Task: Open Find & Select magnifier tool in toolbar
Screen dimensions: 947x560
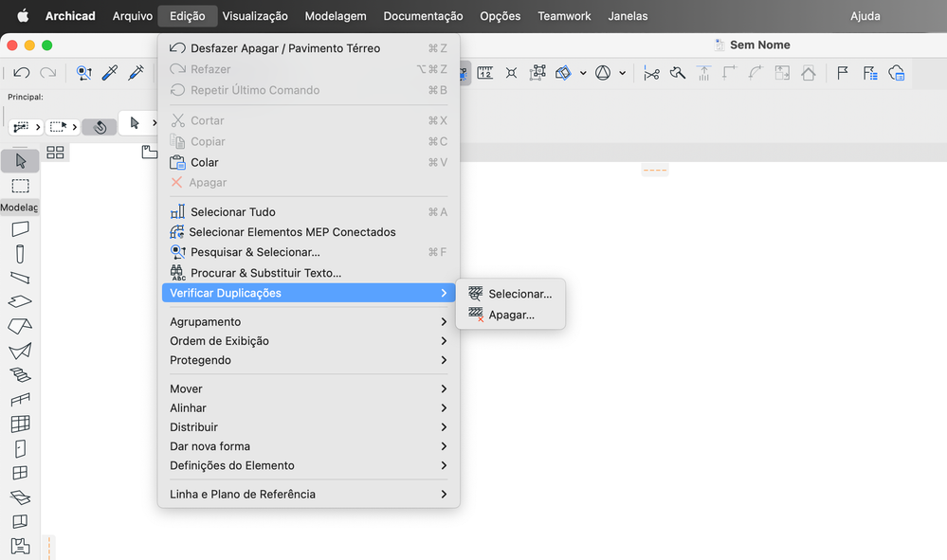Action: [84, 73]
